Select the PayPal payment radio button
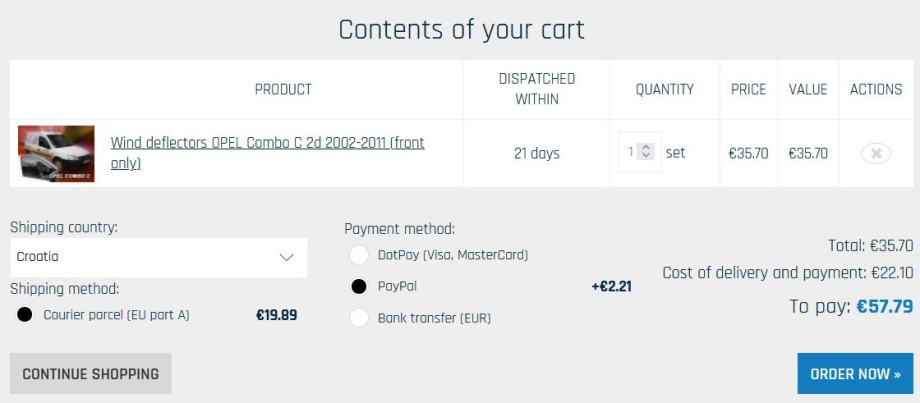This screenshot has height=403, width=920. point(358,287)
